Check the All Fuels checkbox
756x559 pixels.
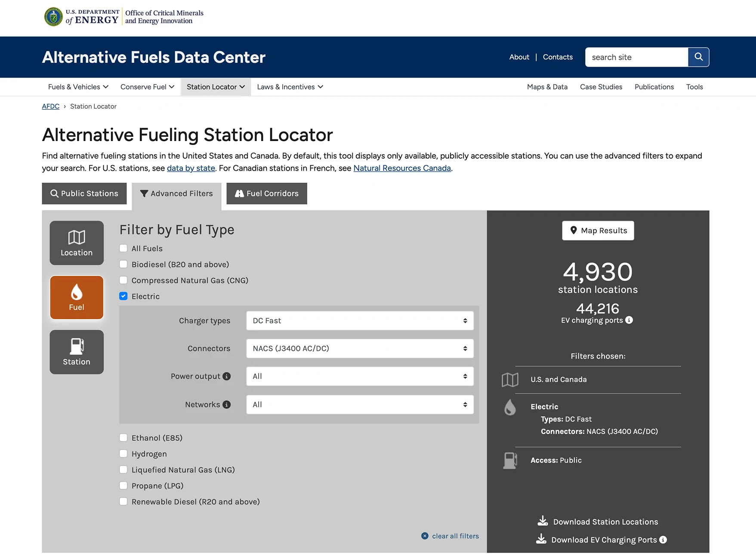[x=123, y=248]
